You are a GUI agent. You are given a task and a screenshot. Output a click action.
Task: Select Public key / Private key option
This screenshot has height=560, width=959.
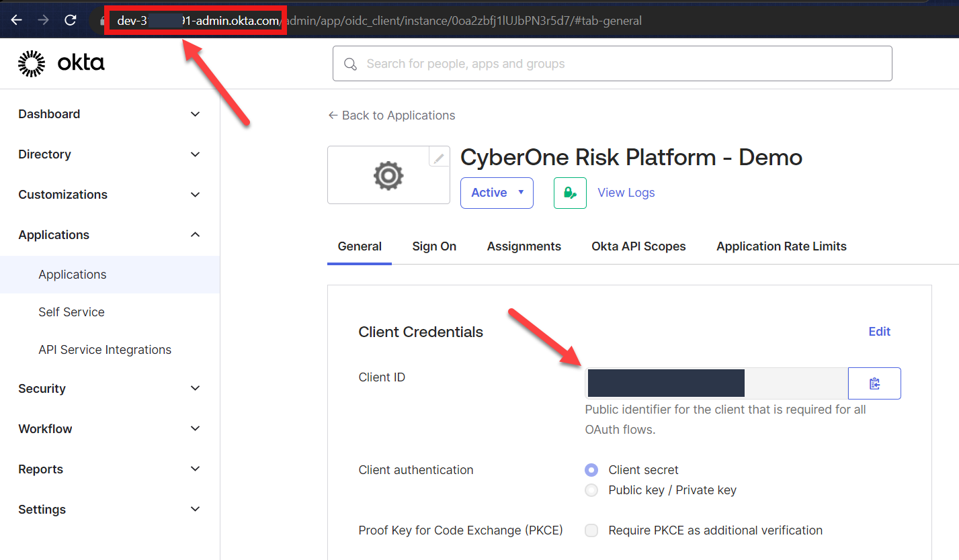point(591,490)
